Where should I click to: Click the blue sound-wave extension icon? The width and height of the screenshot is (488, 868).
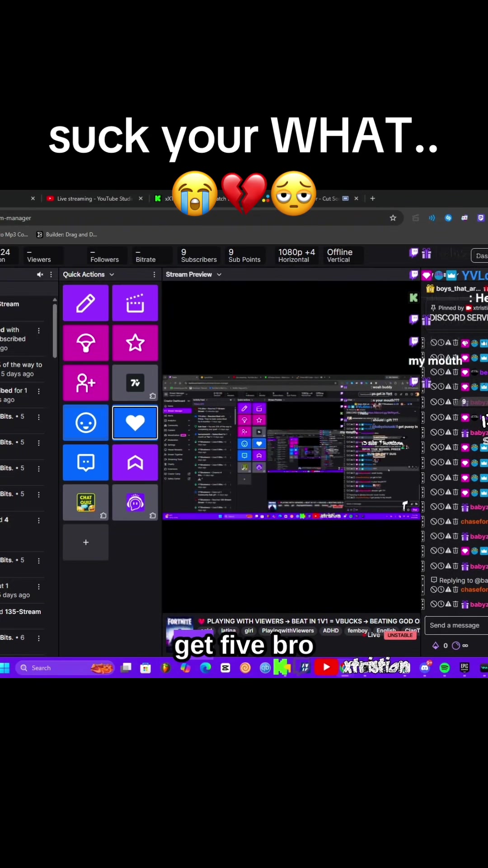point(432,218)
